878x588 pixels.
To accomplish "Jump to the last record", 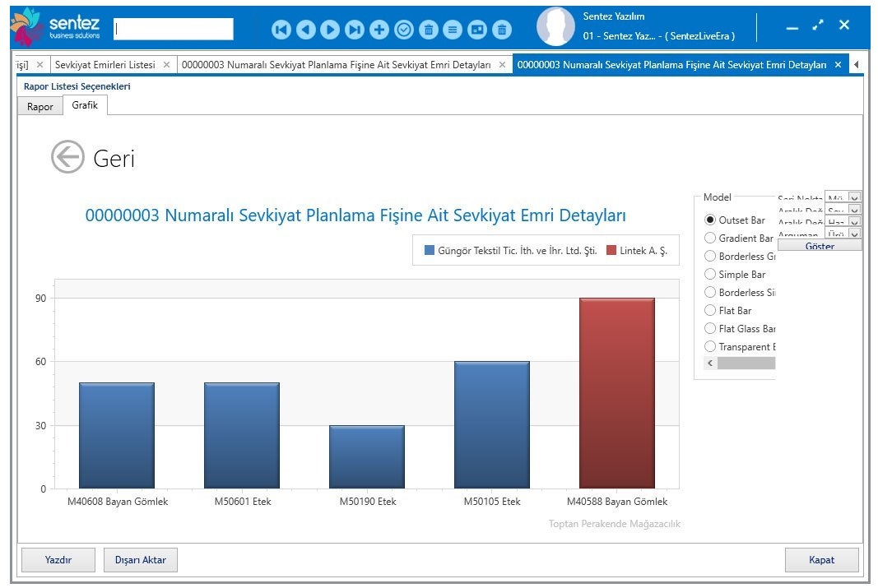I will coord(355,30).
